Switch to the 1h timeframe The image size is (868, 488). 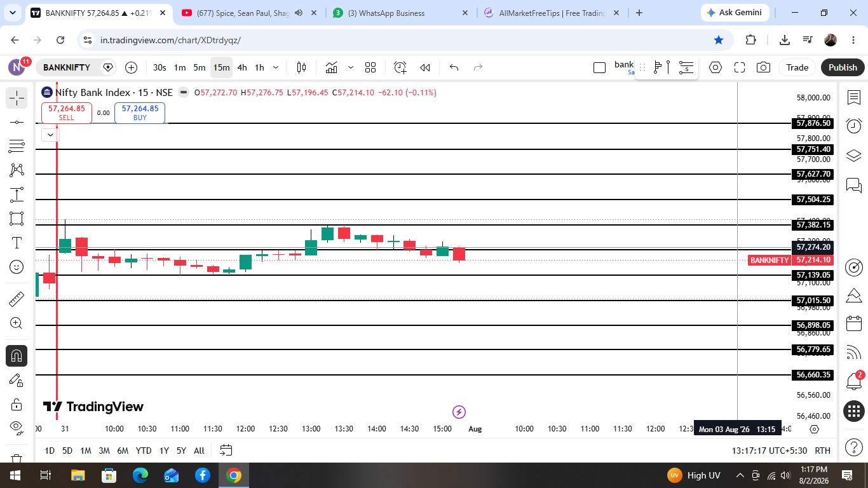pos(259,67)
